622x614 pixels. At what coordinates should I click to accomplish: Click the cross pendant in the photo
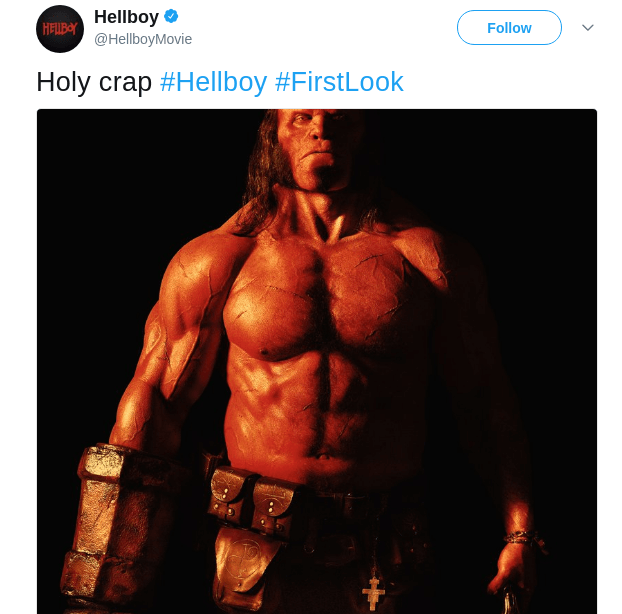click(374, 592)
